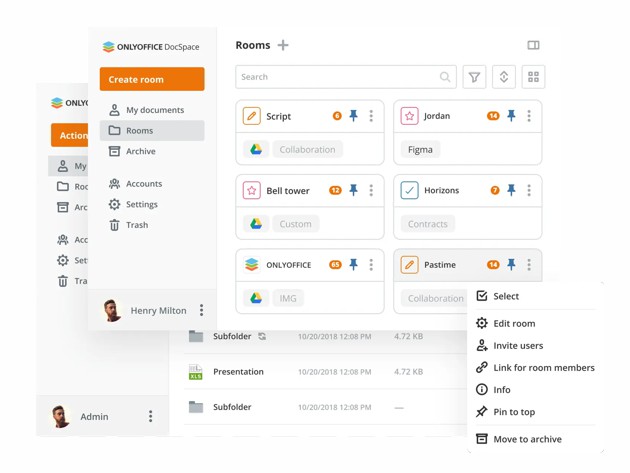Click the Bell tower room star icon
The image size is (630, 473).
[x=252, y=190]
